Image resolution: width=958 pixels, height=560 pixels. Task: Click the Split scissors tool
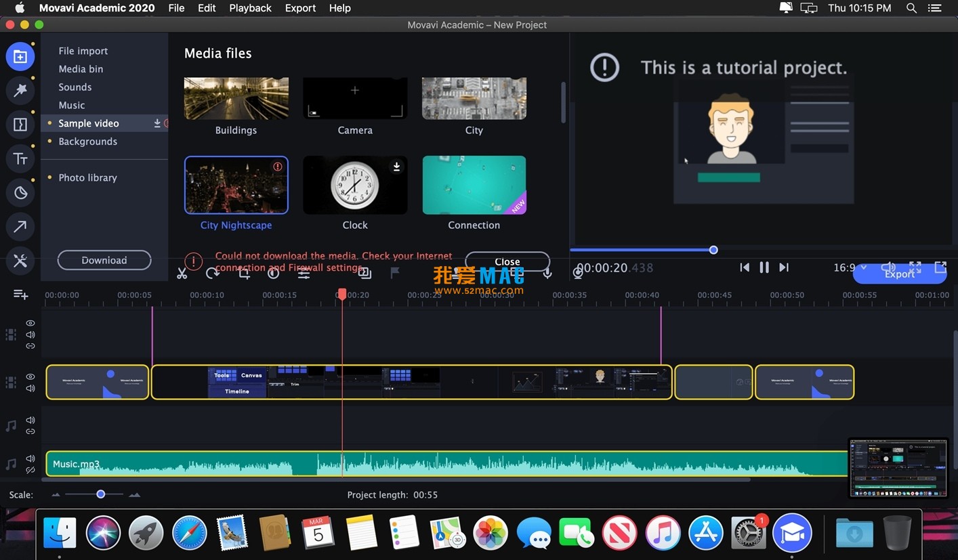[182, 274]
